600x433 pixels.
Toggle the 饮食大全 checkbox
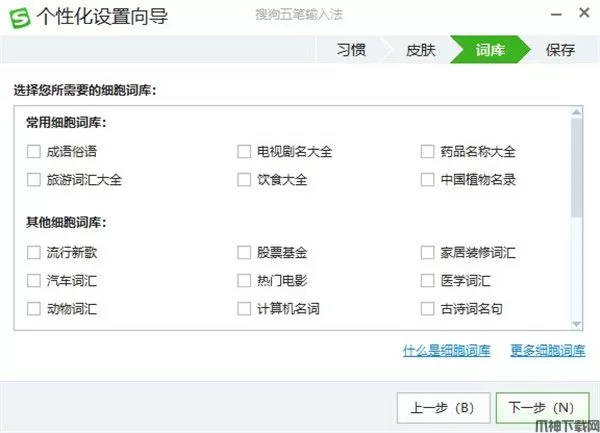click(244, 180)
